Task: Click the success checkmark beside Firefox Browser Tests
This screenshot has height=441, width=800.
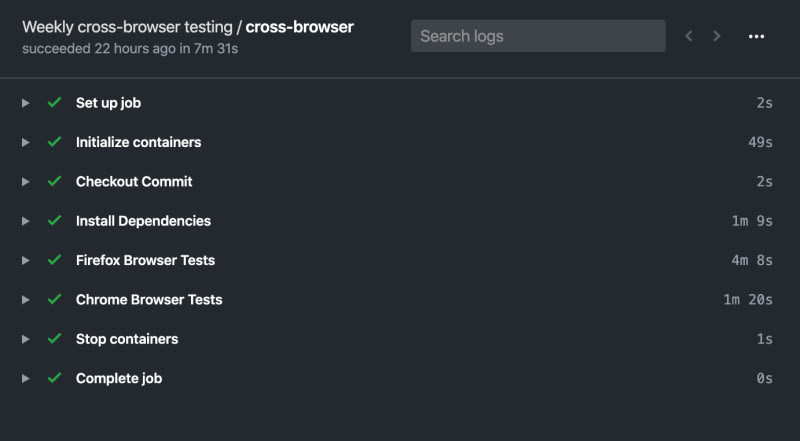Action: 55,260
